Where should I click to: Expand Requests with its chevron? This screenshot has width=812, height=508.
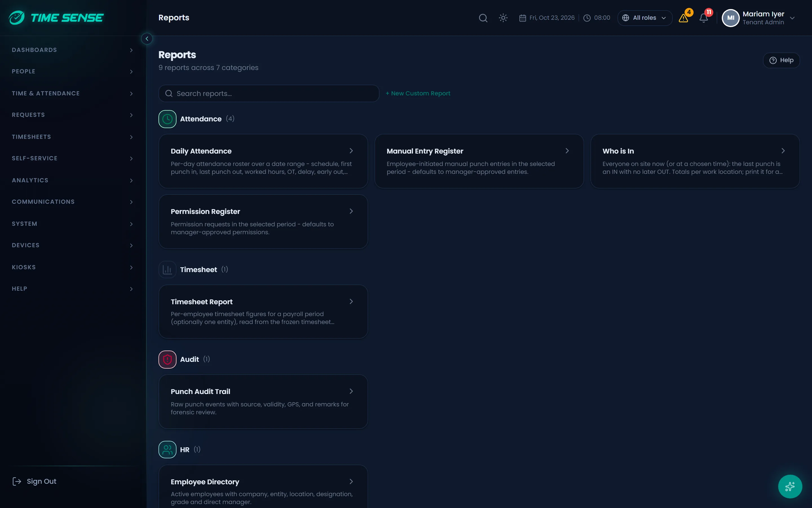point(131,115)
